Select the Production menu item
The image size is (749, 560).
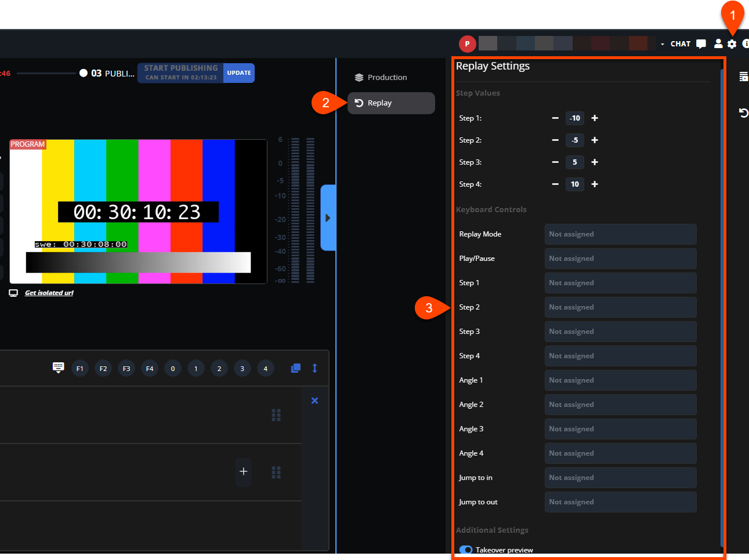tap(387, 77)
